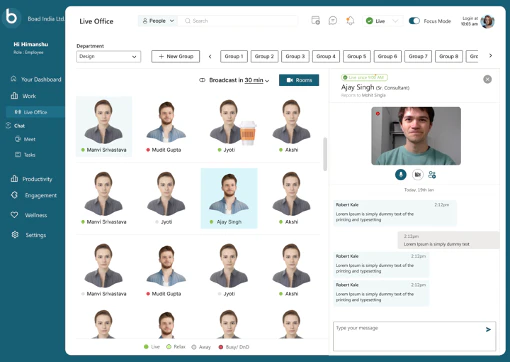This screenshot has height=362, width=510.
Task: Click the Away legend indicator
Action: point(201,347)
